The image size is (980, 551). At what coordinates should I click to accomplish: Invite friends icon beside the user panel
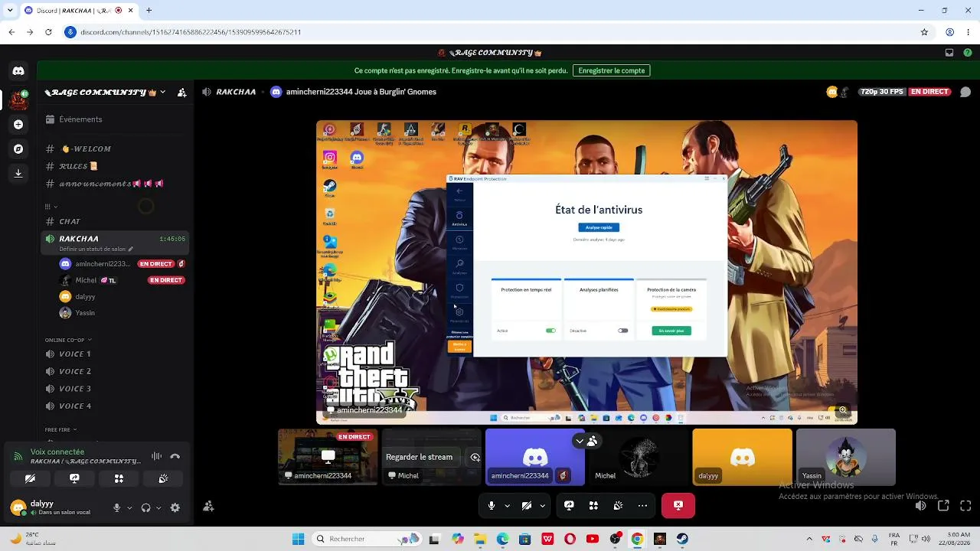pos(208,506)
